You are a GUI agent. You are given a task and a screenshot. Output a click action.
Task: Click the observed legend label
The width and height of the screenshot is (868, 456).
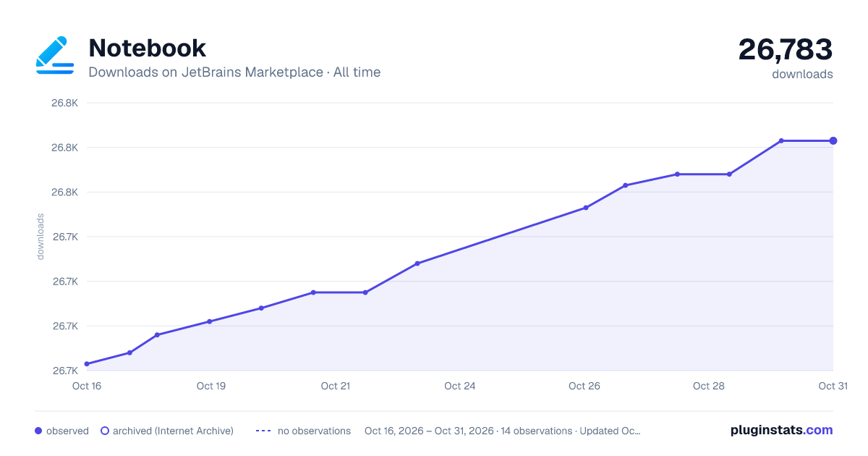tap(67, 431)
